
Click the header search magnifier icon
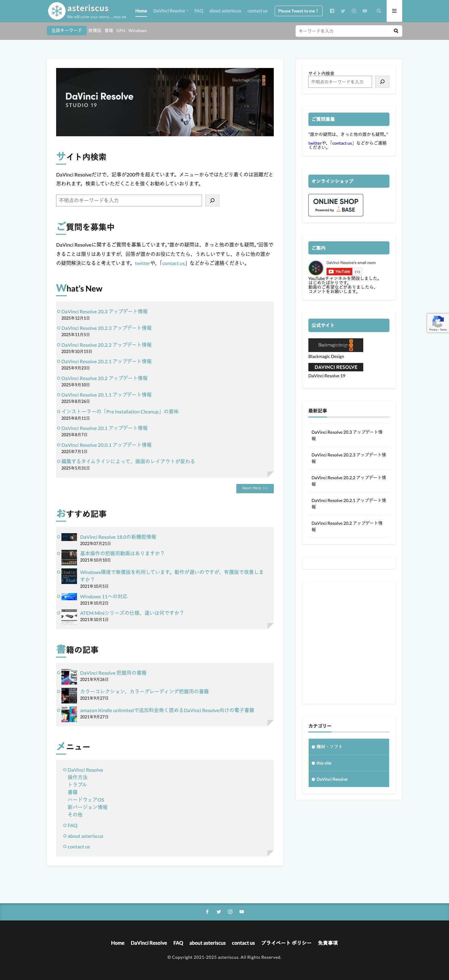tap(379, 11)
